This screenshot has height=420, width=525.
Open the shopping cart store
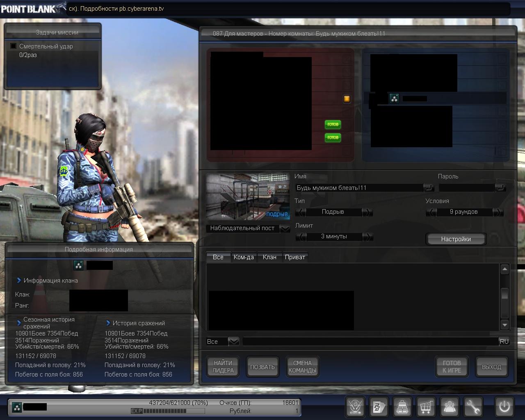click(x=426, y=407)
